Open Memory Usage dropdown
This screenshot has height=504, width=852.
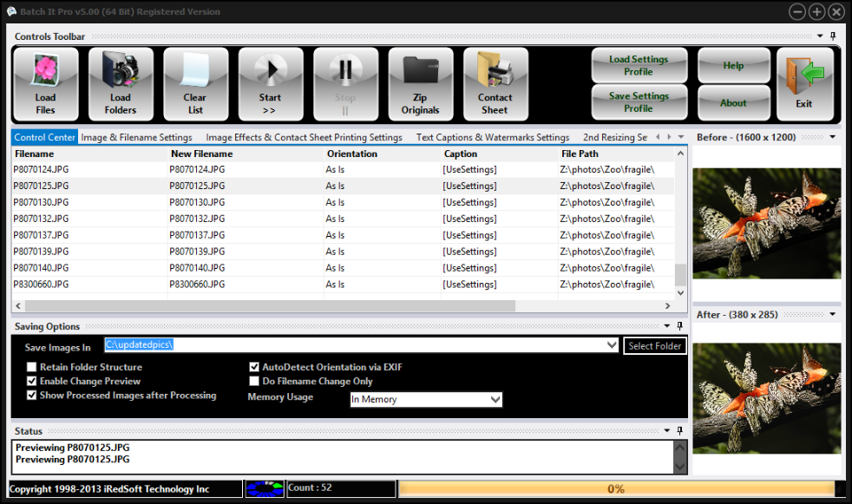[495, 399]
